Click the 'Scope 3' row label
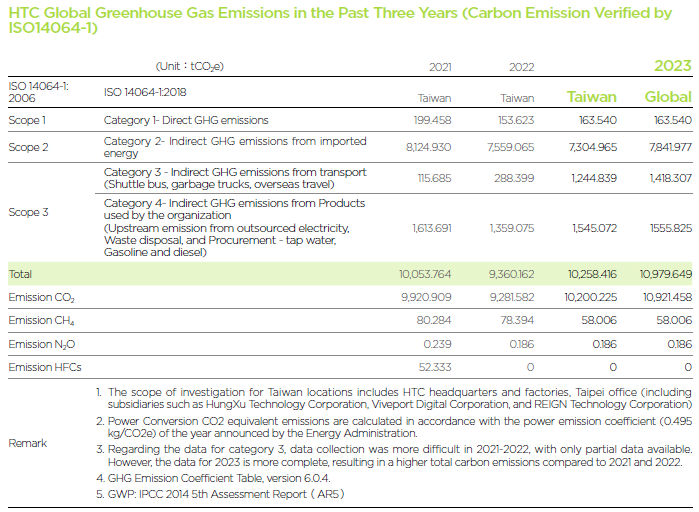699x512 pixels. tap(28, 212)
